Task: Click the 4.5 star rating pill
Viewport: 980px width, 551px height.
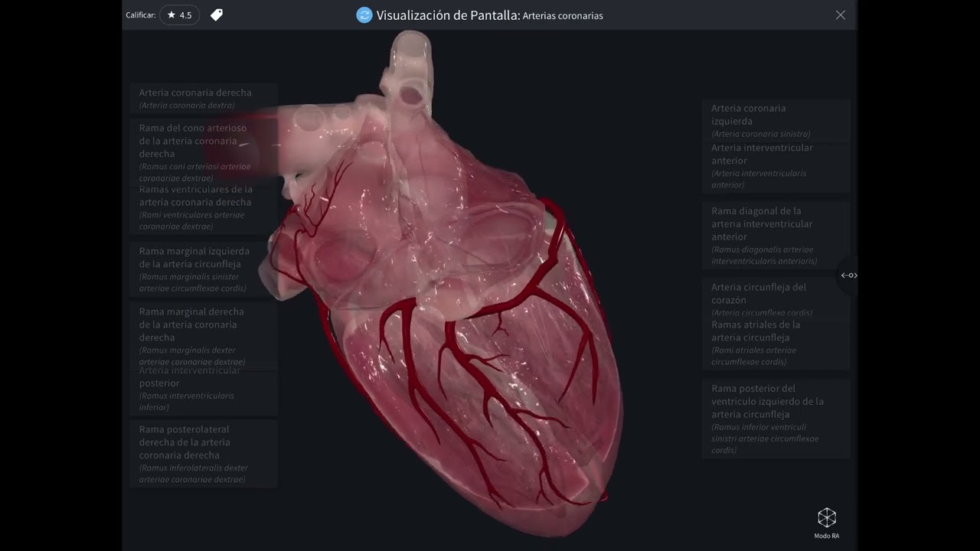Action: pos(180,15)
